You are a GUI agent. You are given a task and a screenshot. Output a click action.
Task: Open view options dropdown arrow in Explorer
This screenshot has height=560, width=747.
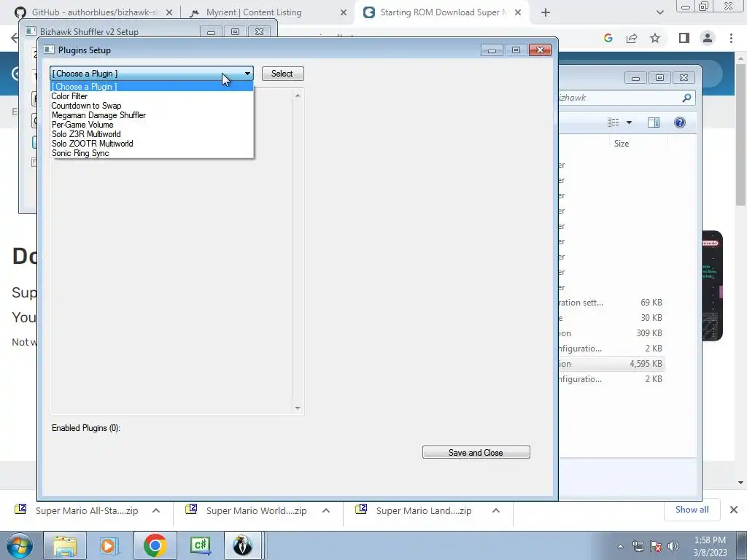629,122
